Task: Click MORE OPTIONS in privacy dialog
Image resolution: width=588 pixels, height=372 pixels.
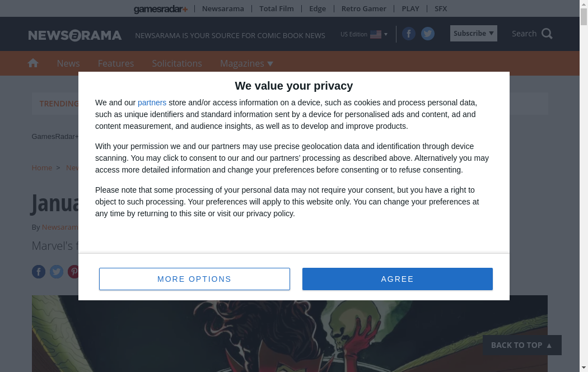Action: pyautogui.click(x=194, y=279)
